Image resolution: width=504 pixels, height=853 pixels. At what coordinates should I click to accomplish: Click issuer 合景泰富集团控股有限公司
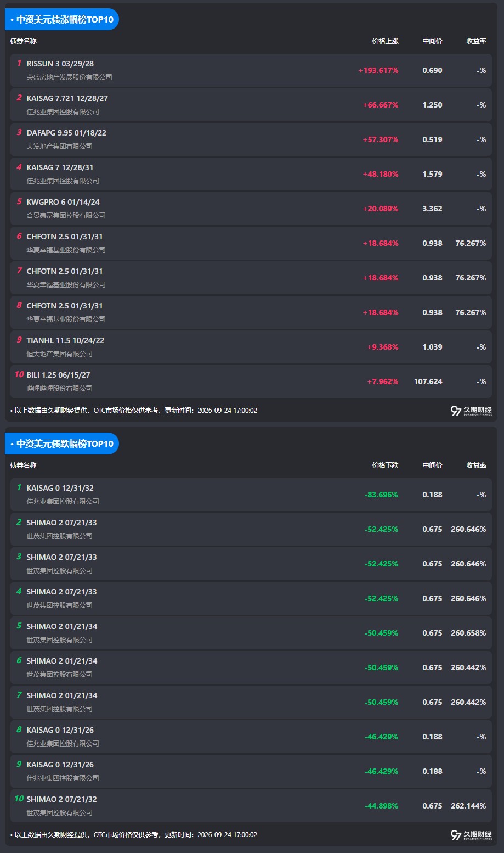[x=66, y=216]
